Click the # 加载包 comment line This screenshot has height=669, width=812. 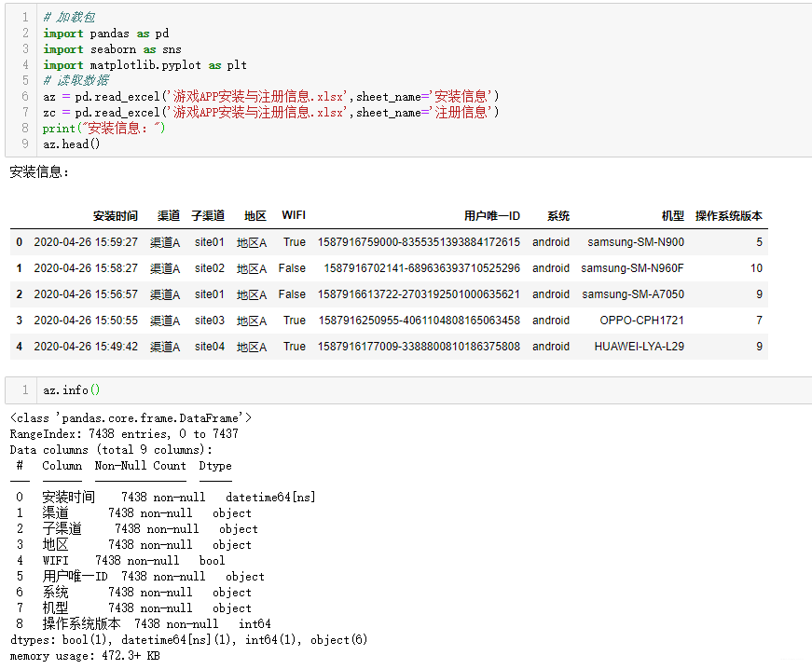[69, 18]
